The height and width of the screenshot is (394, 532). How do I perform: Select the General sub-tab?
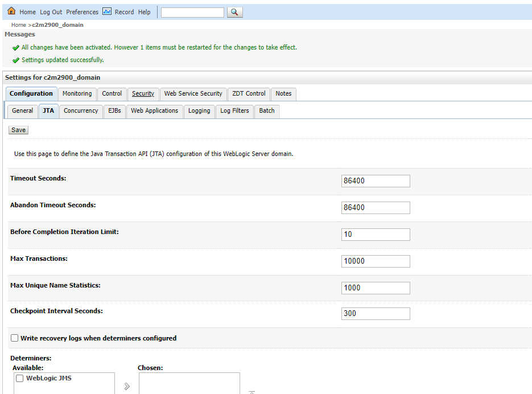coord(22,110)
